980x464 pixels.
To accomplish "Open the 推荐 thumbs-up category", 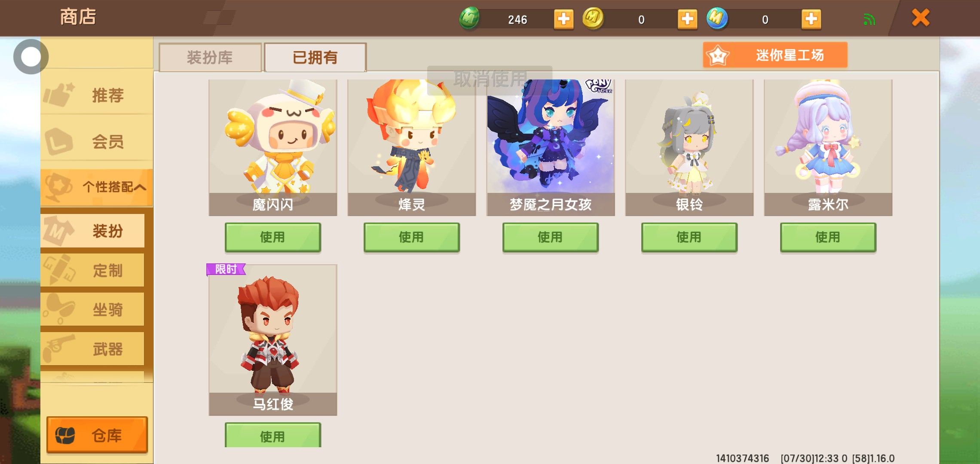I will [x=97, y=95].
